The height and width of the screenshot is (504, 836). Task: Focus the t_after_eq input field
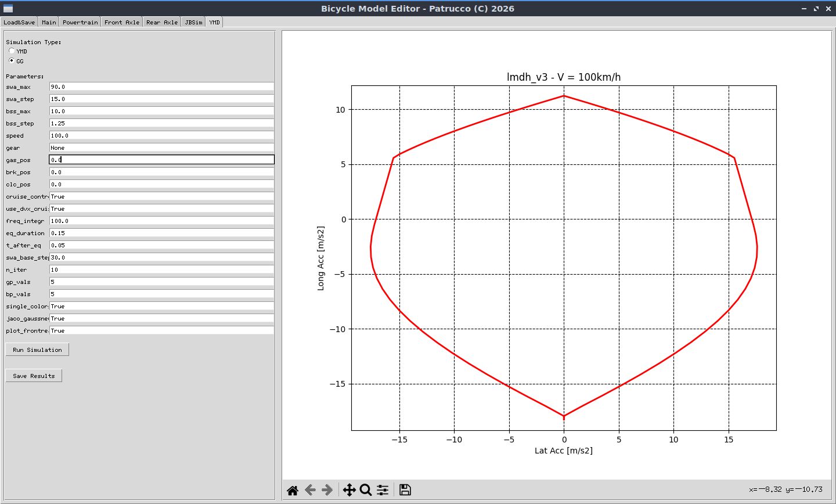pos(161,245)
